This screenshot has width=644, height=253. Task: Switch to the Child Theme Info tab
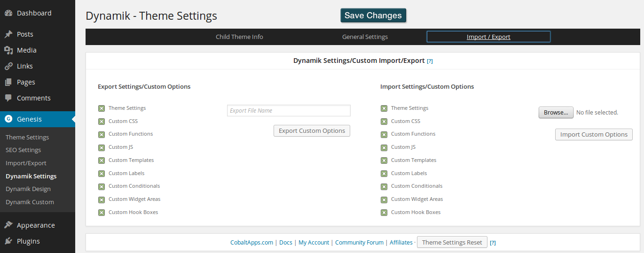point(239,37)
